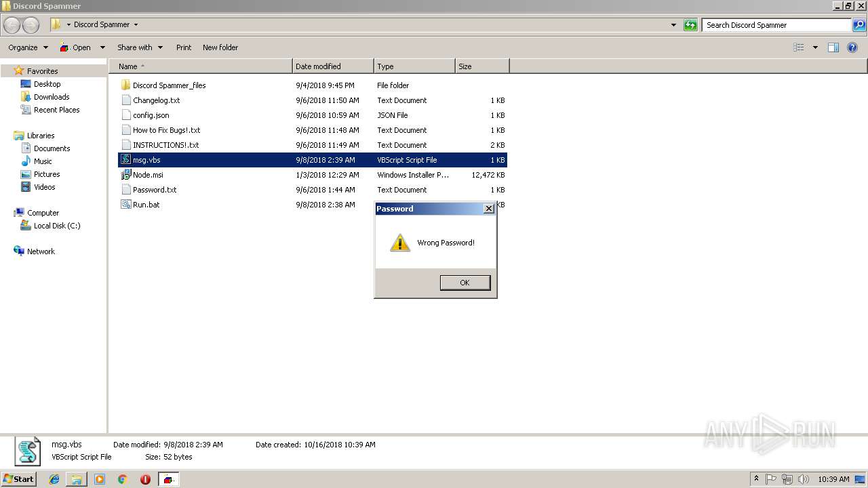Refresh the folder with the green refresh icon

pyautogui.click(x=690, y=25)
